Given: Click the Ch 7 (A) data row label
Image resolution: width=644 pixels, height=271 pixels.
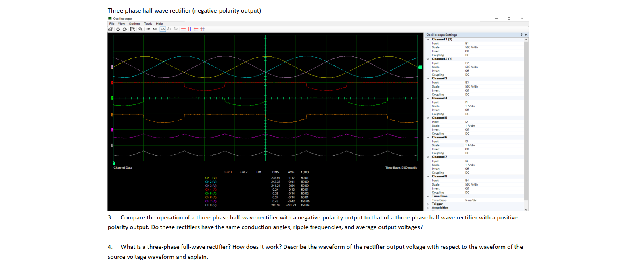Looking at the screenshot, I should click(211, 201).
